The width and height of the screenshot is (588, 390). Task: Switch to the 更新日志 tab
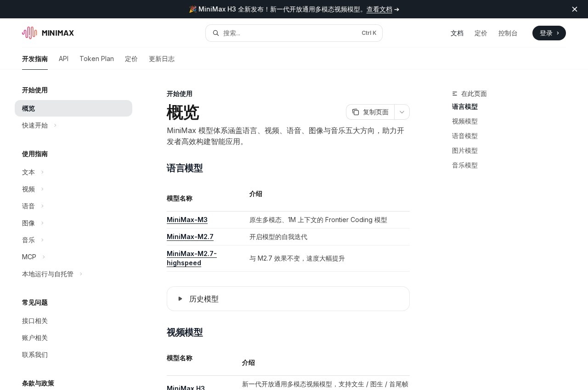tap(162, 59)
